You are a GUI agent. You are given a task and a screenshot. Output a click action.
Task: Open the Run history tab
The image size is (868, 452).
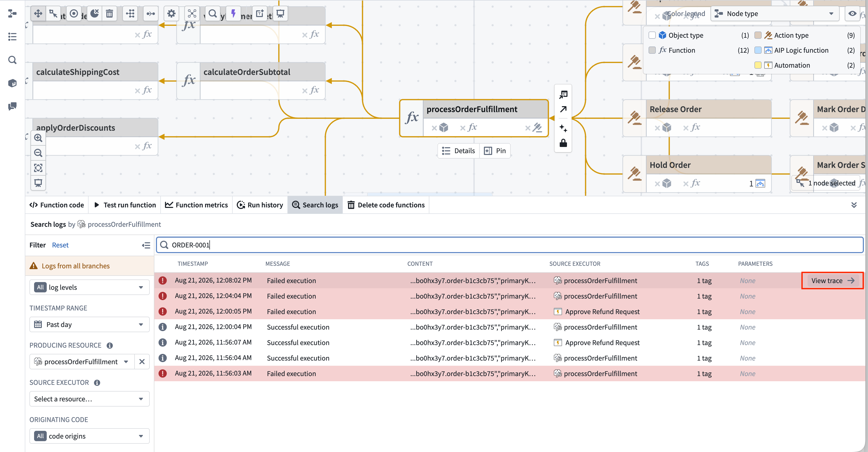click(260, 205)
